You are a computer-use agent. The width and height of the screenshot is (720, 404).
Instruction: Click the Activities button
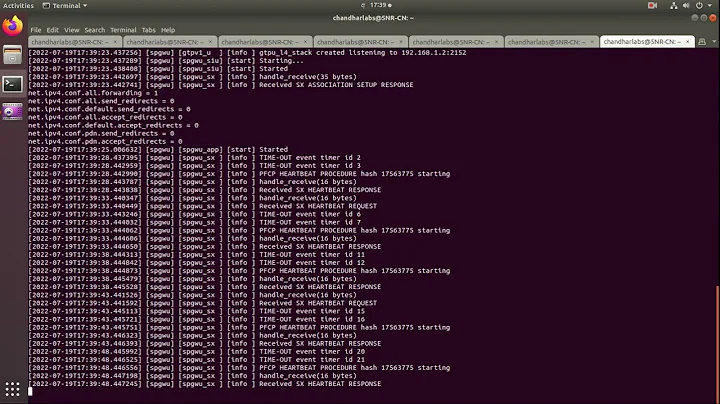coord(18,6)
